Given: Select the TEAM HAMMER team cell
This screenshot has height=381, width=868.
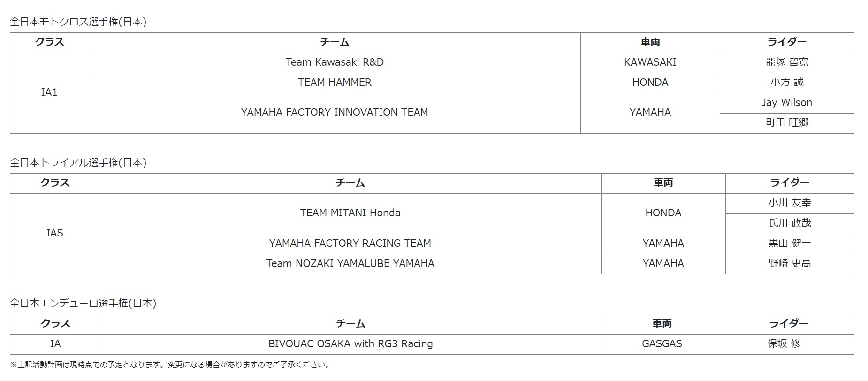Looking at the screenshot, I should coord(335,83).
